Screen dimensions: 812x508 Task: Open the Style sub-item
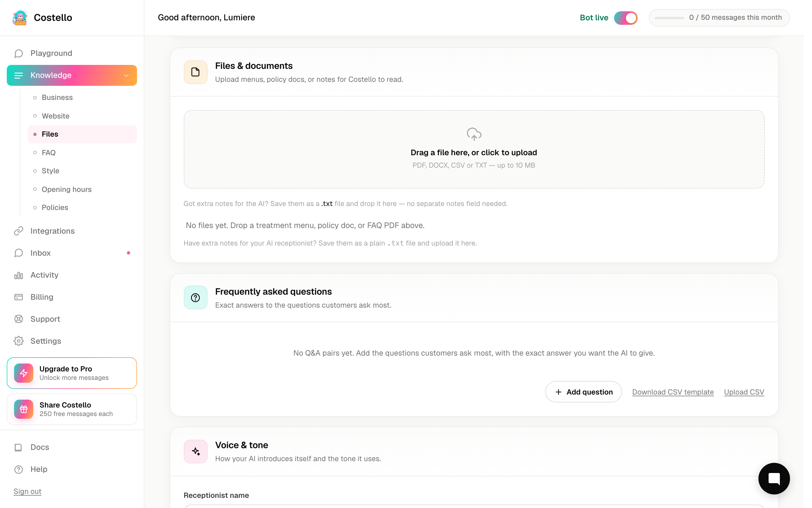(82, 171)
